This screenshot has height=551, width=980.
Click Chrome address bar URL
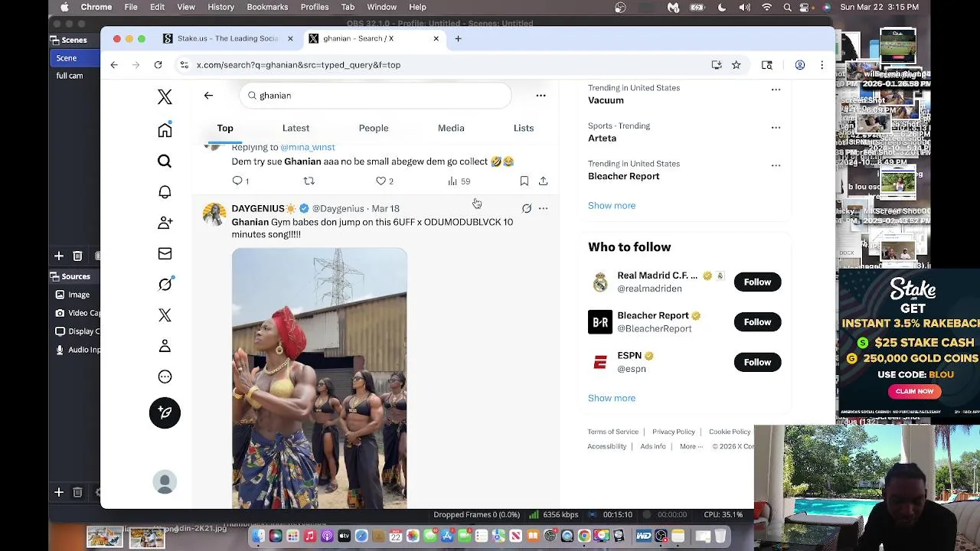point(299,65)
